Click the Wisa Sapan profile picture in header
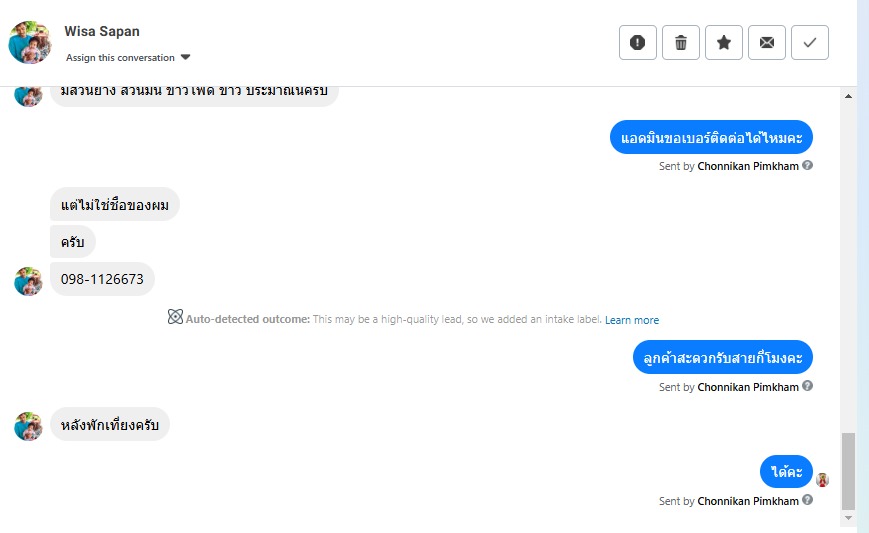The image size is (869, 533). tap(29, 42)
